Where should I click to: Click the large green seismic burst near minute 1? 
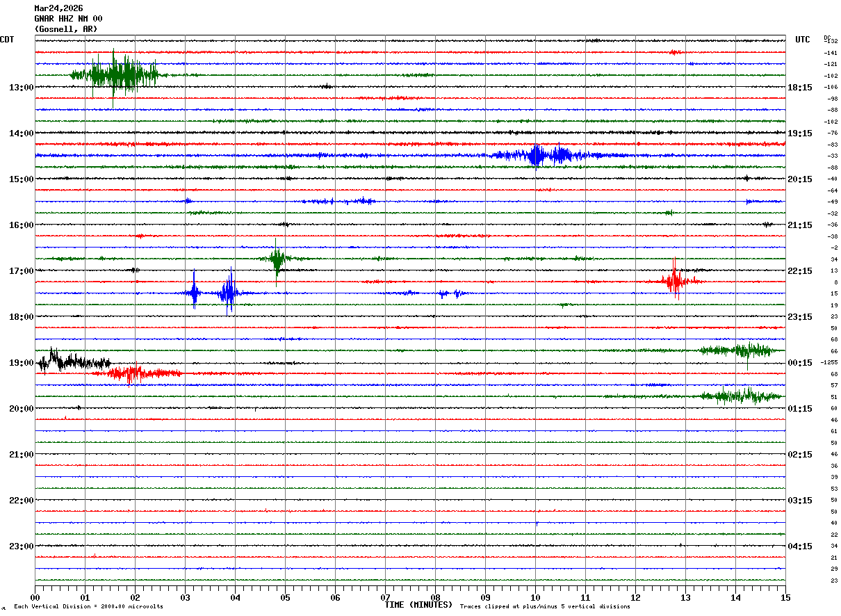[x=117, y=75]
